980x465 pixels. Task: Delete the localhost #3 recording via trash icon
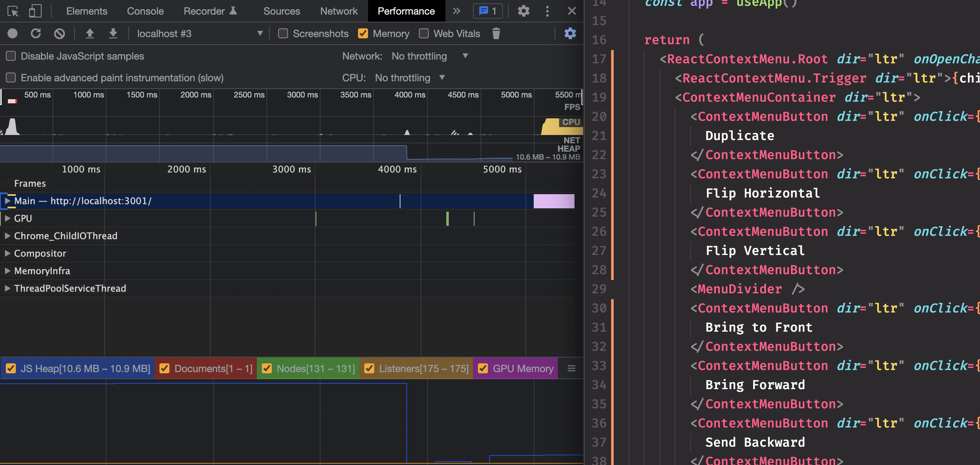click(496, 33)
